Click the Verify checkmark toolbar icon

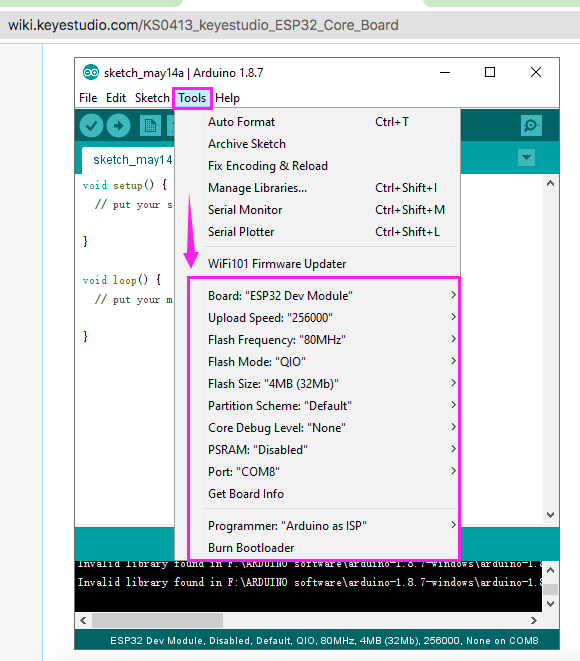(91, 126)
